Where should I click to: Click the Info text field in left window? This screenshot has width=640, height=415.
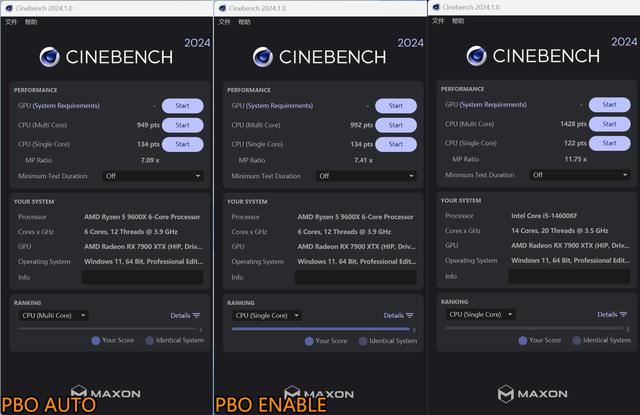pyautogui.click(x=141, y=277)
